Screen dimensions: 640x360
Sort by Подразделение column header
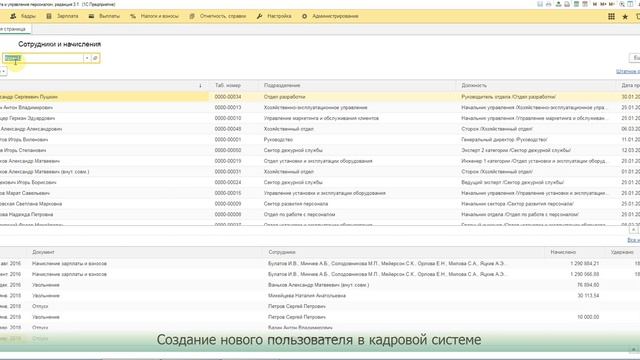pos(282,85)
